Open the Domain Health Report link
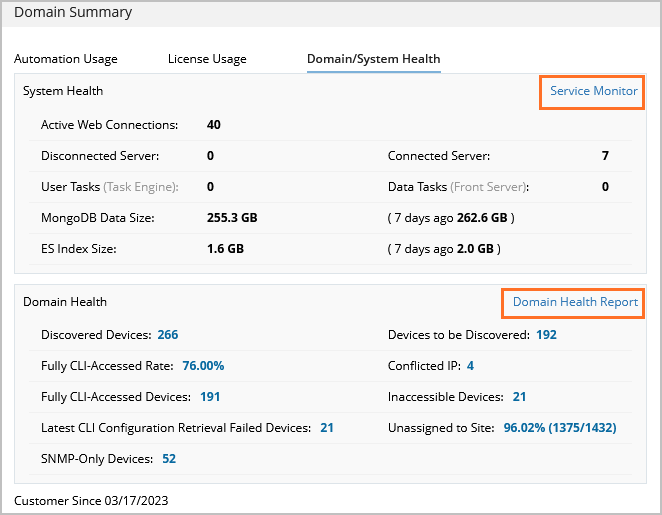Image resolution: width=662 pixels, height=515 pixels. pos(575,302)
